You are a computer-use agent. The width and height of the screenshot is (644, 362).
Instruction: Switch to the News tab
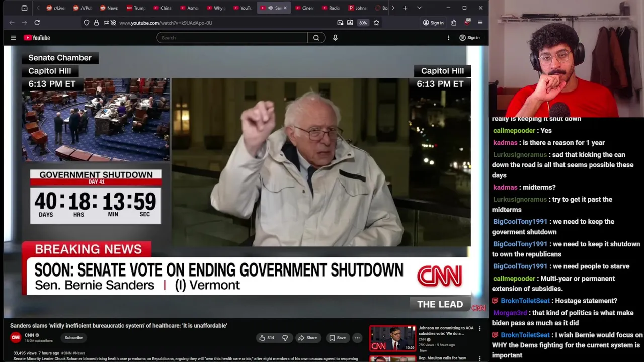pyautogui.click(x=109, y=8)
